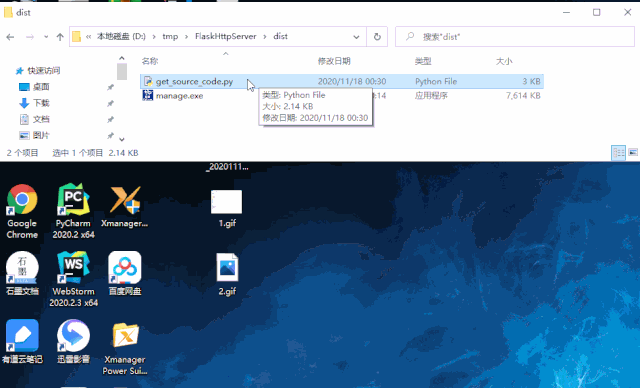Sort files by 类型 column
The image size is (640, 388).
pyautogui.click(x=423, y=61)
